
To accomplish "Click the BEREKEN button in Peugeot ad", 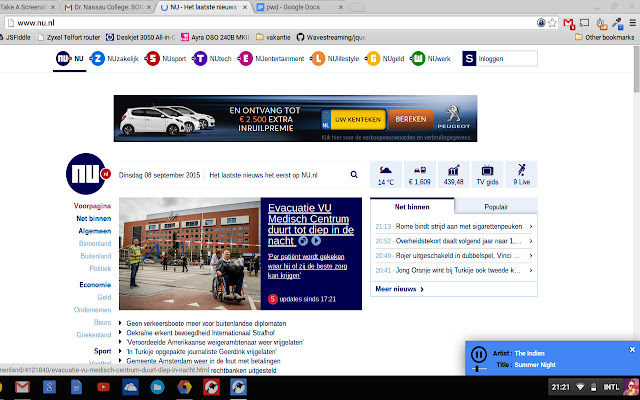I will pyautogui.click(x=411, y=119).
